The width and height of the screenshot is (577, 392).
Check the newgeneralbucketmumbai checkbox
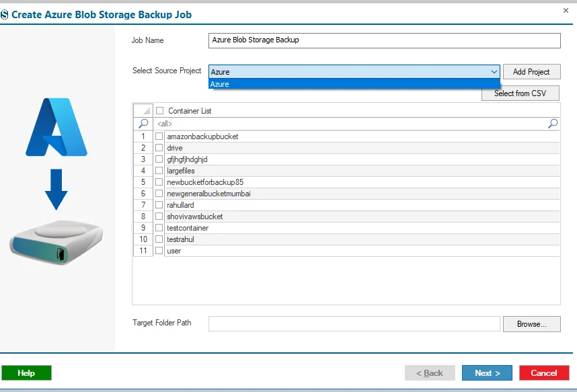pyautogui.click(x=159, y=194)
